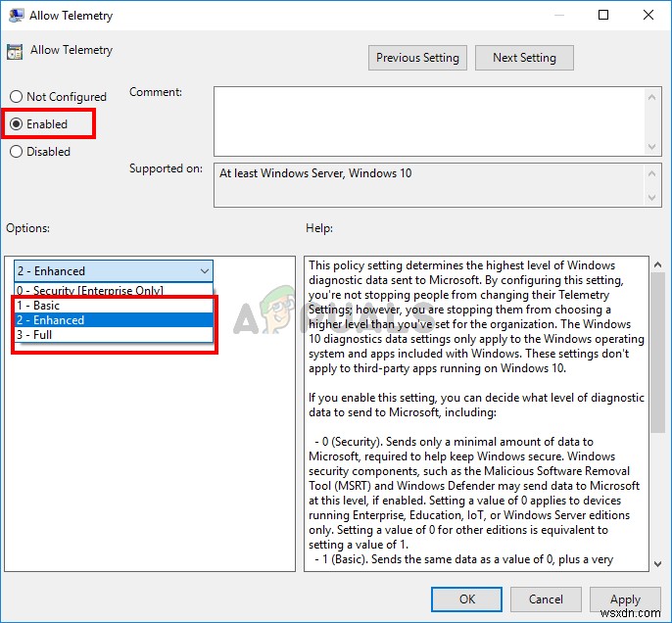The width and height of the screenshot is (672, 623).
Task: Click the Allow Telemetry policy setting icon
Action: (x=15, y=52)
